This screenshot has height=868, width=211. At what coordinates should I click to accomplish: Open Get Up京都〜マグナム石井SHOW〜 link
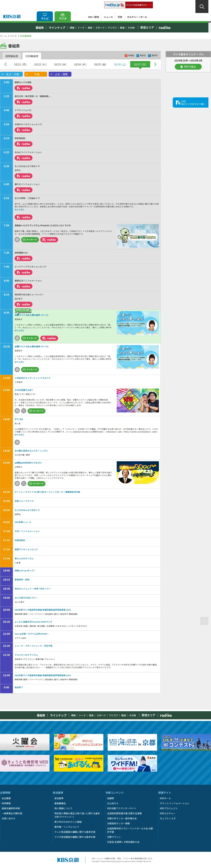32,634
